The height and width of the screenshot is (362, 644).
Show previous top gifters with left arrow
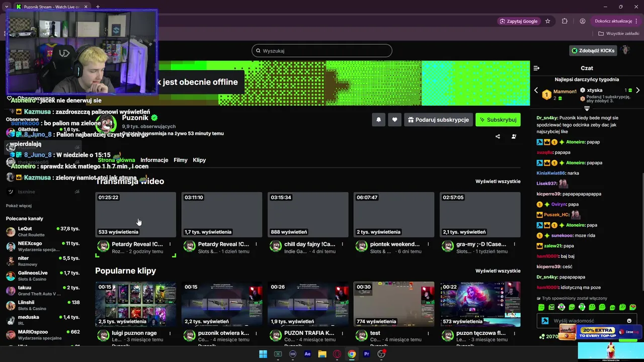pyautogui.click(x=536, y=90)
